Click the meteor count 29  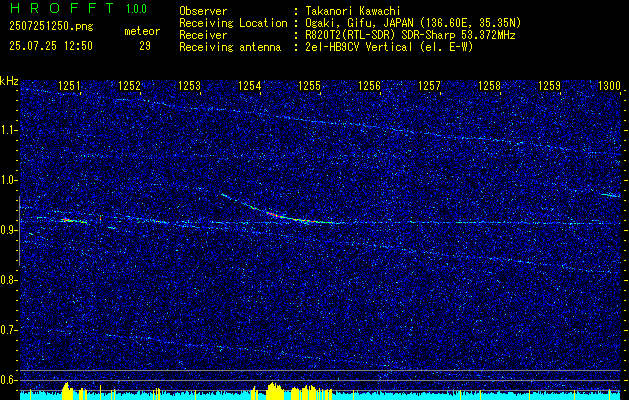point(145,46)
